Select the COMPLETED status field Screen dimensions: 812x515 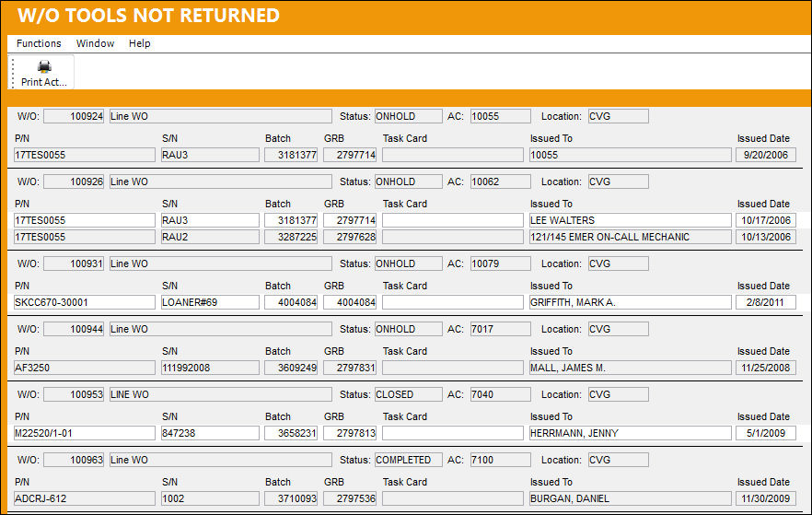[x=409, y=460]
